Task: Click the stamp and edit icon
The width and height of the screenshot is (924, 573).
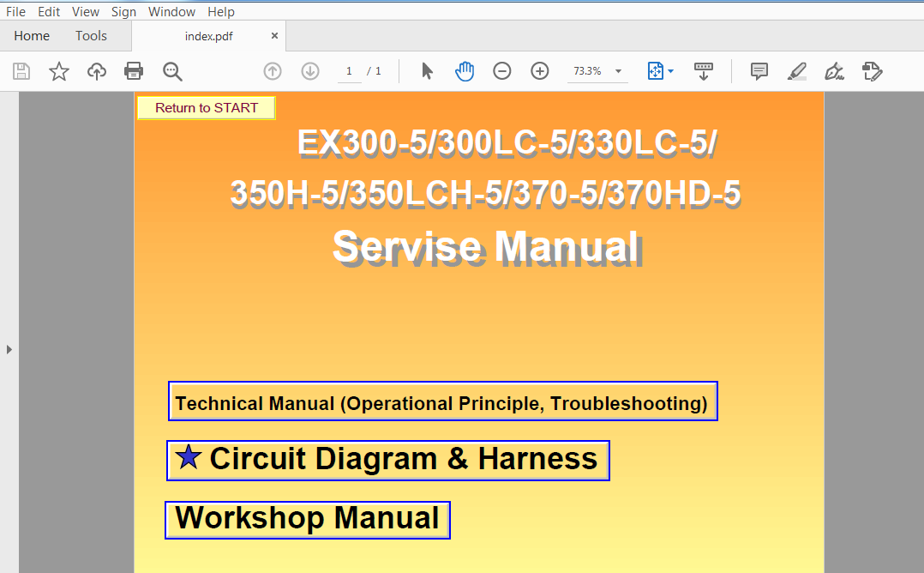Action: tap(873, 71)
